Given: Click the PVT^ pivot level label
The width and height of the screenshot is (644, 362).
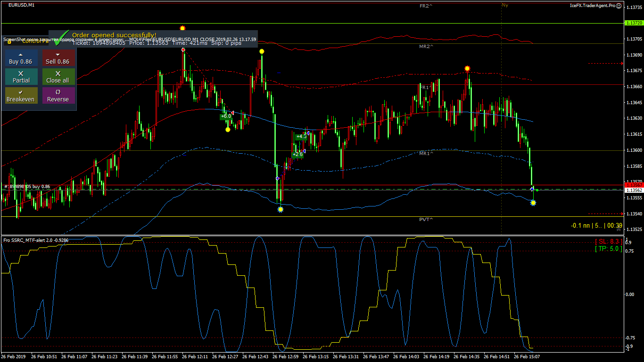Looking at the screenshot, I should pos(426,220).
